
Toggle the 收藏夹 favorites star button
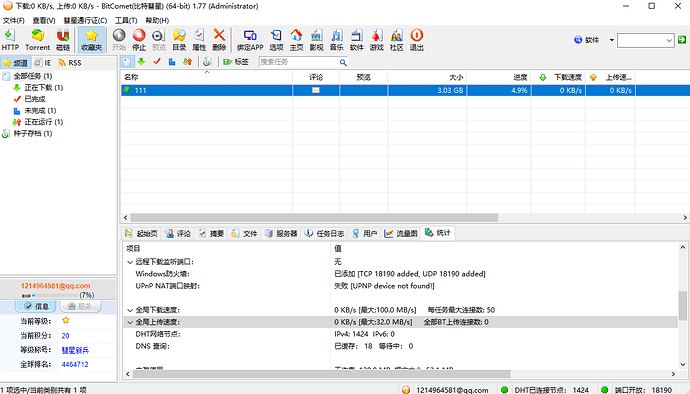coord(91,40)
